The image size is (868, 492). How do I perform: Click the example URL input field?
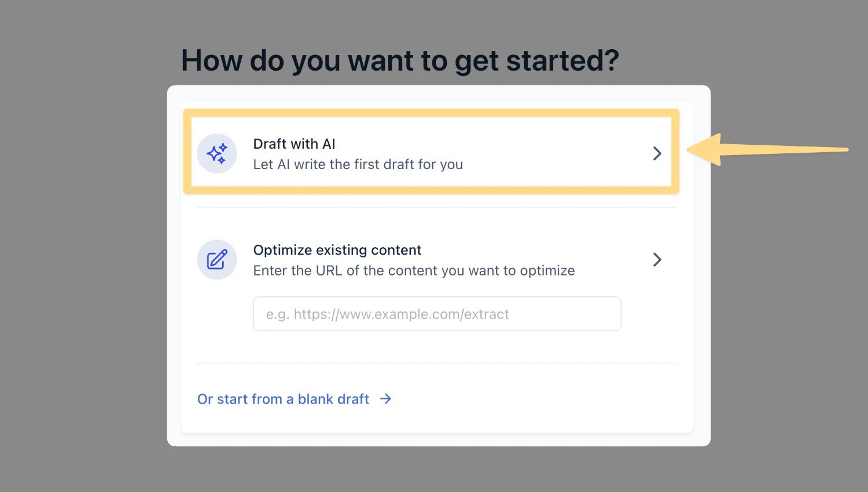click(437, 314)
